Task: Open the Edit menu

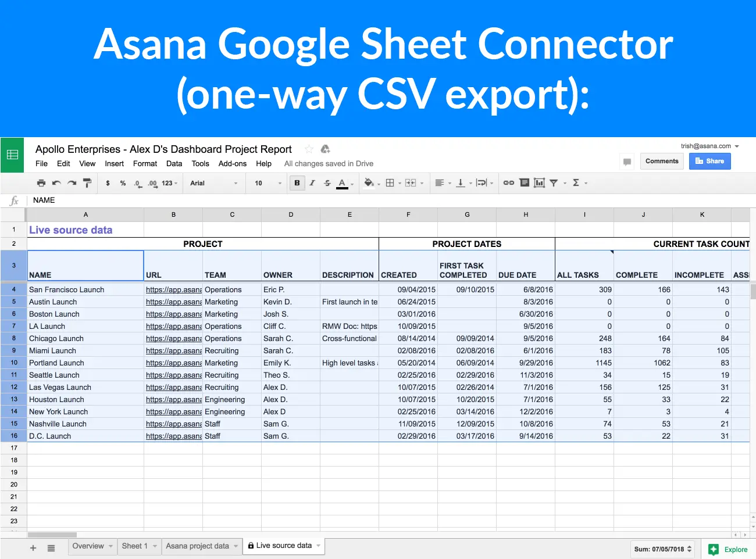Action: [x=63, y=164]
